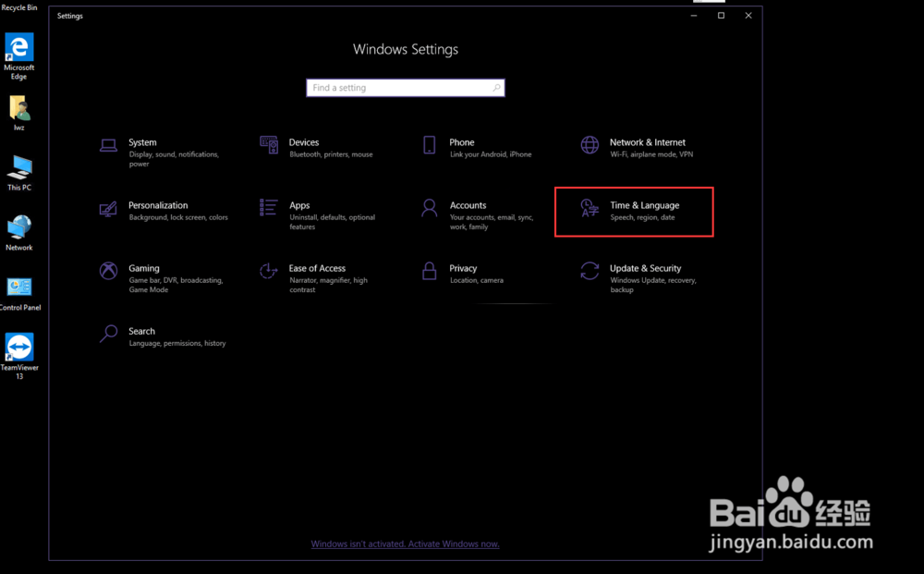Click 'Uninstall, defaults, optional features' text
This screenshot has width=924, height=574.
point(333,222)
